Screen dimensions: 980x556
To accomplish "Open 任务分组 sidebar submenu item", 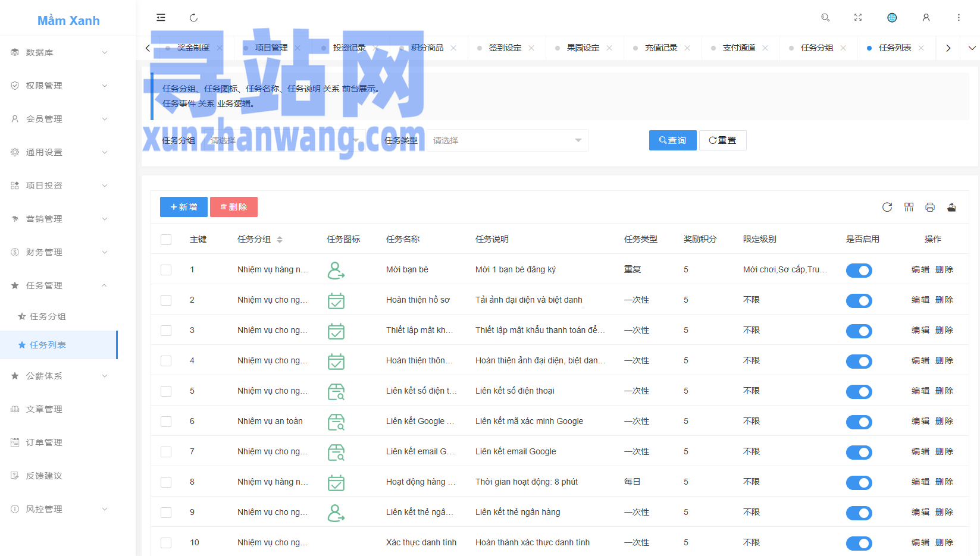I will tap(59, 316).
